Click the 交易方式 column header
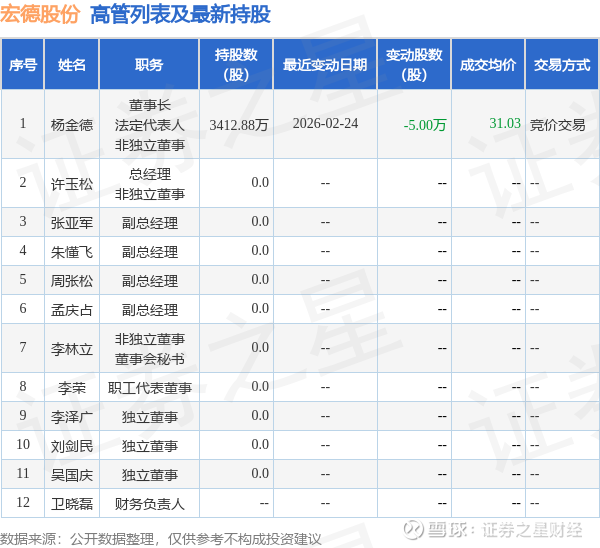Screen dimensions: 600x548 (562, 65)
